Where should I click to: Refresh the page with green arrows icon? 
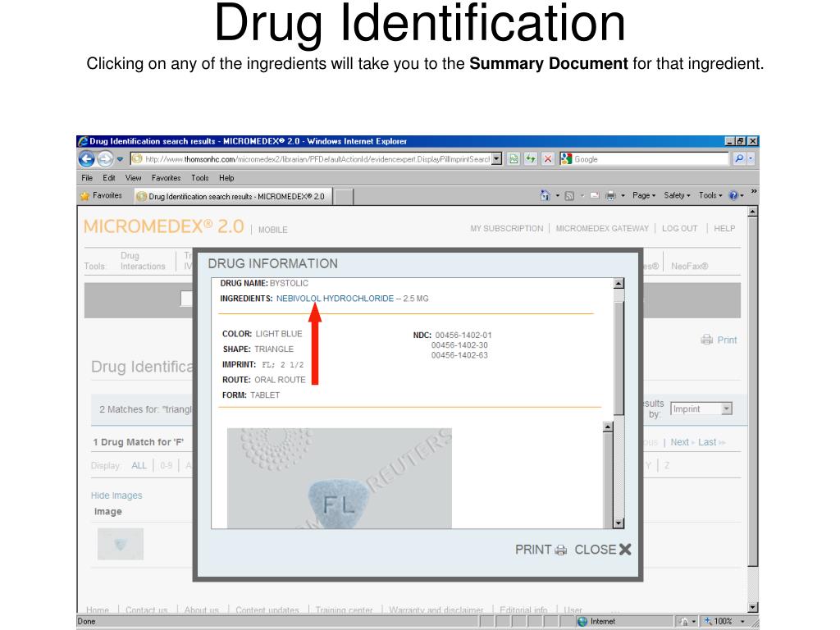click(x=531, y=159)
